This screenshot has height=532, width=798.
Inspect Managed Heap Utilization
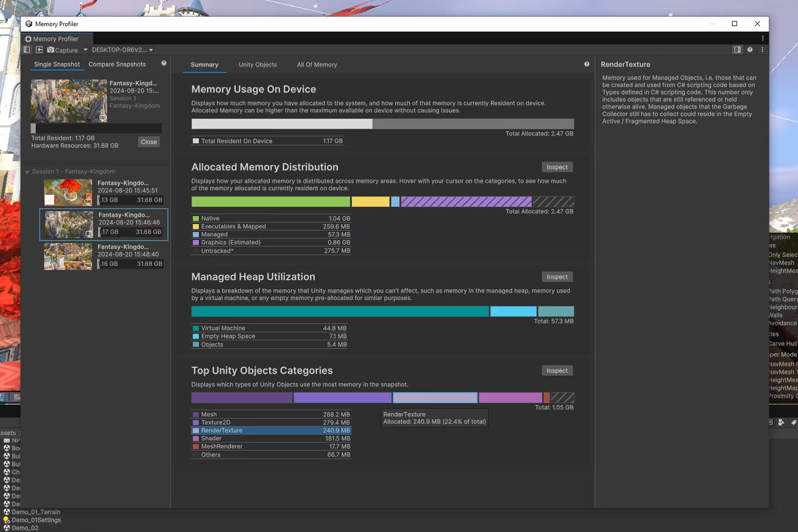tap(557, 277)
